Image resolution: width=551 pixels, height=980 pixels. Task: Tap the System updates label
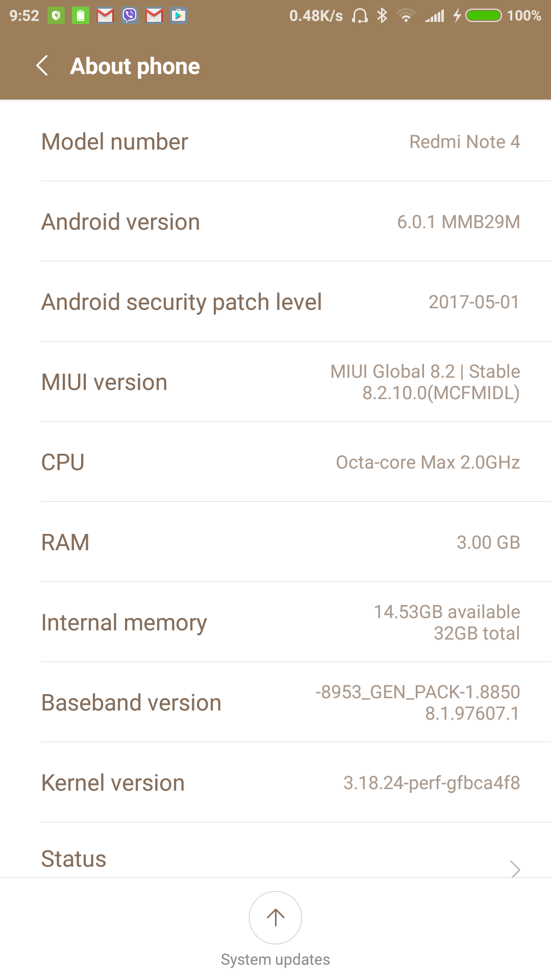coord(275,960)
